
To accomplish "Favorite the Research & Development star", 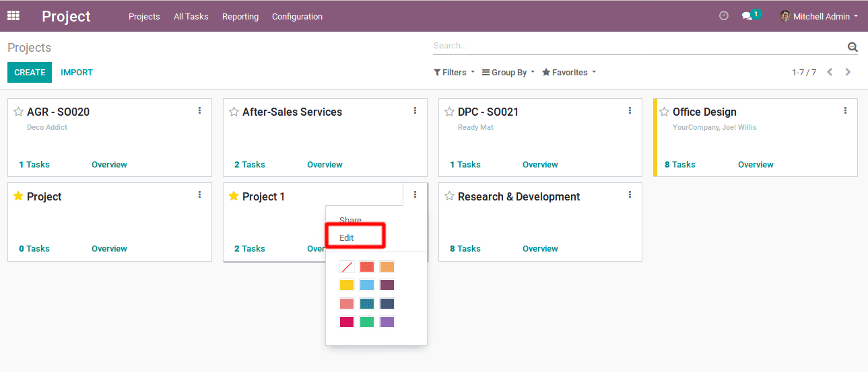I will click(449, 196).
